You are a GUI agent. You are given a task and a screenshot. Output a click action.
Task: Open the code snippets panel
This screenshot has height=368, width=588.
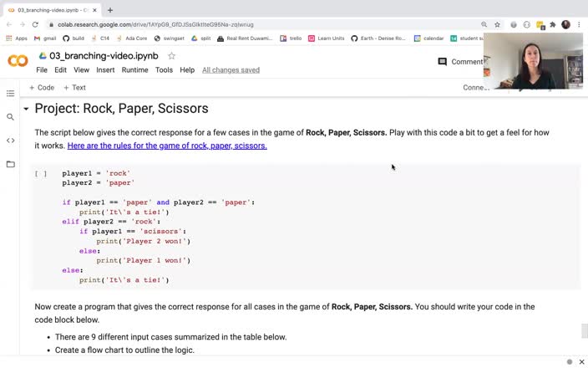pos(10,141)
